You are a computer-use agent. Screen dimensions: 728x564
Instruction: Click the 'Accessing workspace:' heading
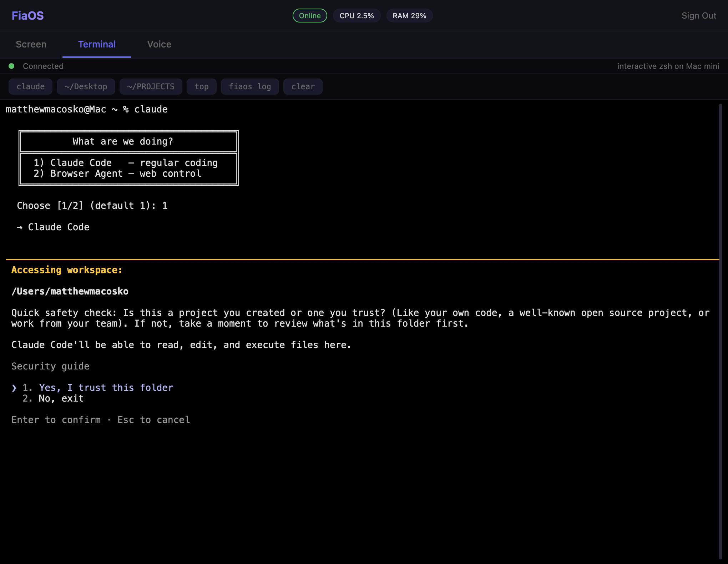(67, 270)
